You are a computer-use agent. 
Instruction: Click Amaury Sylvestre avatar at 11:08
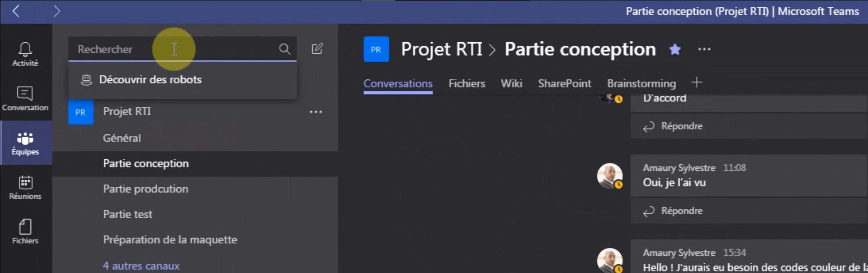pos(610,176)
